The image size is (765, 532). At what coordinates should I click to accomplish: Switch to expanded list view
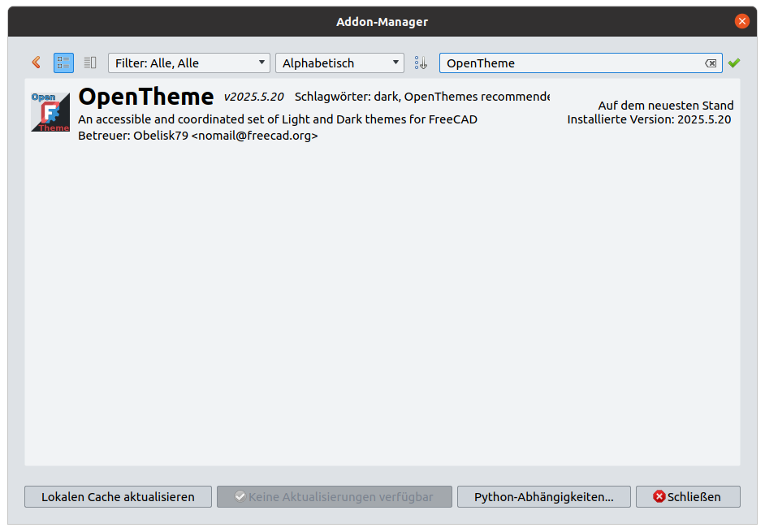[x=63, y=63]
